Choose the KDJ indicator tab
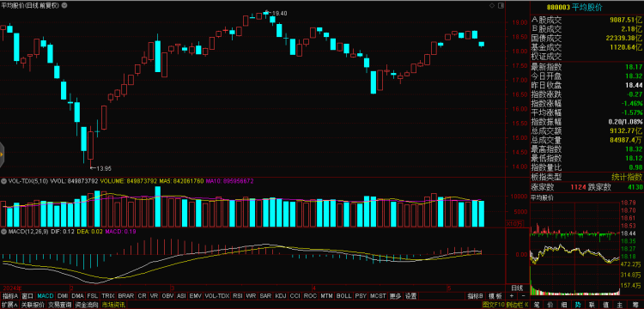This screenshot has width=644, height=309. [281, 295]
